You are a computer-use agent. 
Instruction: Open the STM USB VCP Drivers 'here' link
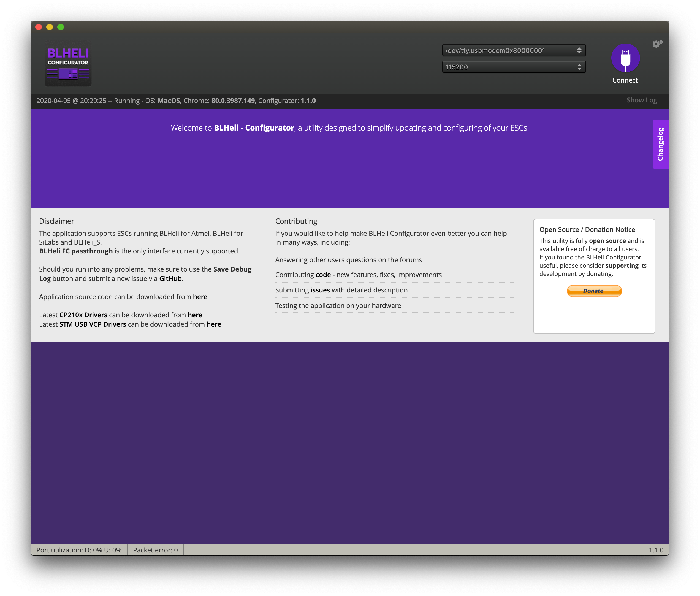click(x=214, y=324)
